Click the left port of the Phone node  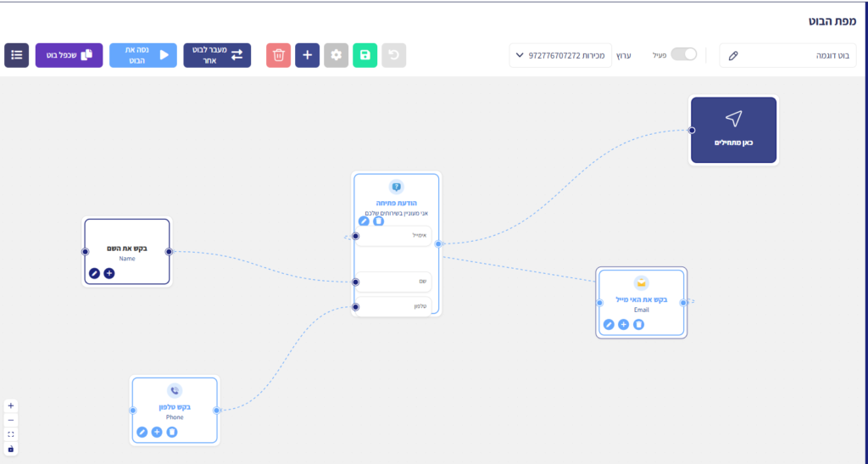pyautogui.click(x=133, y=411)
